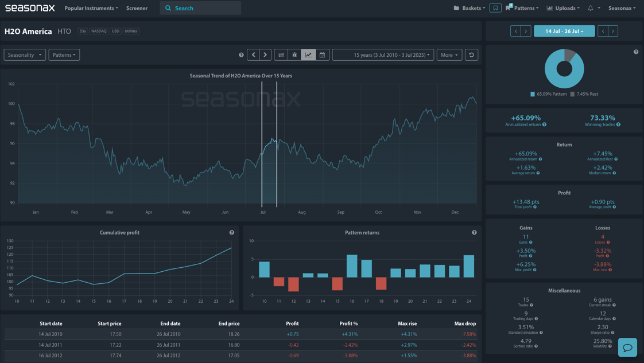The width and height of the screenshot is (644, 363).
Task: Click help icon beside Average profit
Action: 614,207
